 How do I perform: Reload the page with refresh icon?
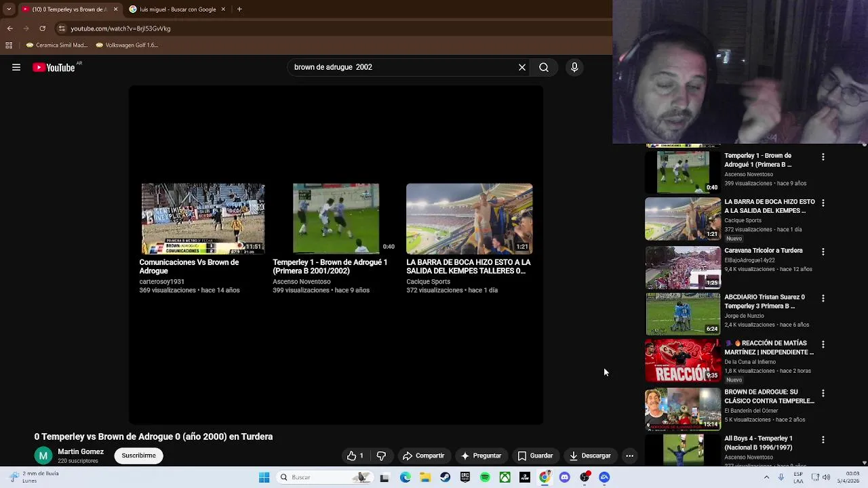click(x=42, y=28)
